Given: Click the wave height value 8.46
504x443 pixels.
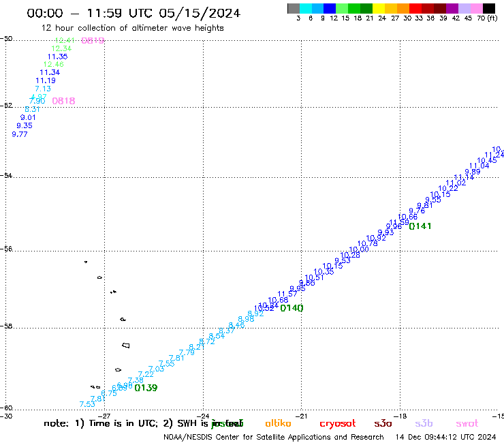Looking at the screenshot, I should 236,325.
